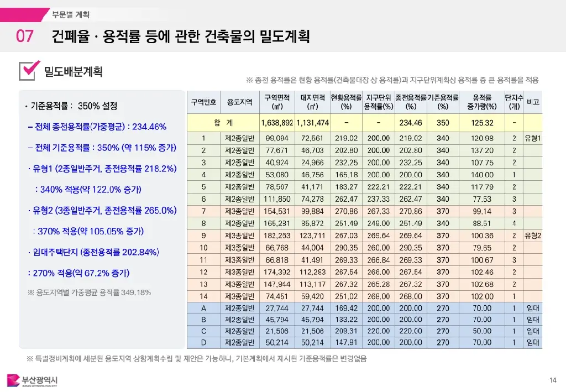Select the 부문별 계획 tab label

71,15
